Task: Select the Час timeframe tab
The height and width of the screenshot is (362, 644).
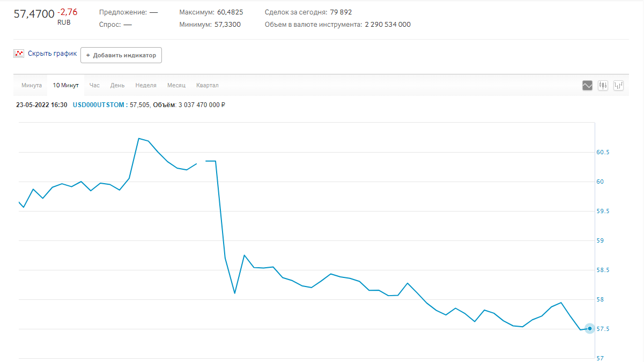Action: (94, 86)
